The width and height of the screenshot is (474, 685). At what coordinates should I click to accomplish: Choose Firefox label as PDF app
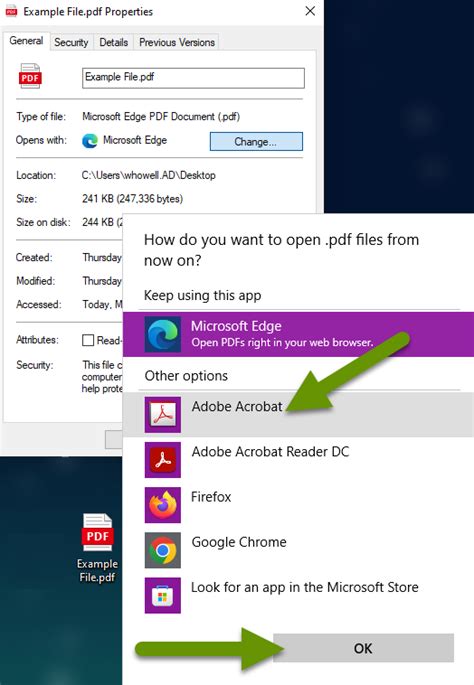211,497
